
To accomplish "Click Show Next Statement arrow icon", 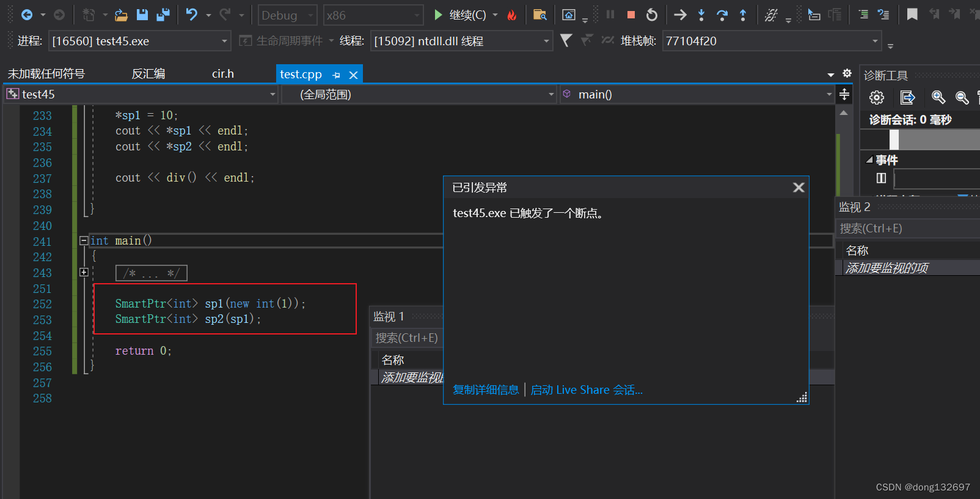I will click(680, 15).
